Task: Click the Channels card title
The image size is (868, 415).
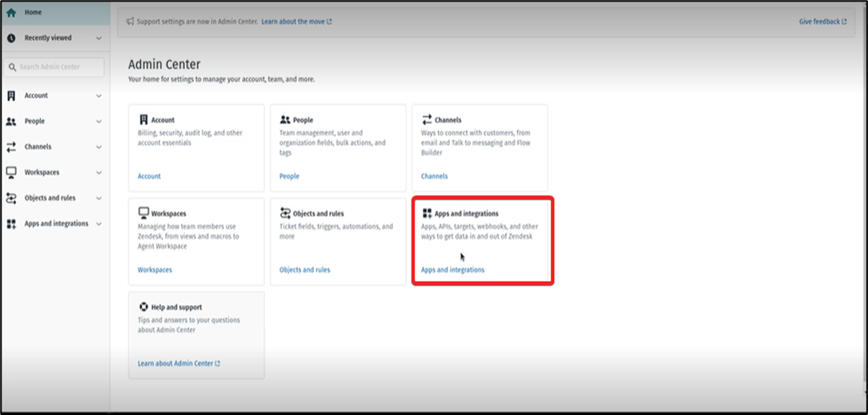Action: tap(448, 119)
